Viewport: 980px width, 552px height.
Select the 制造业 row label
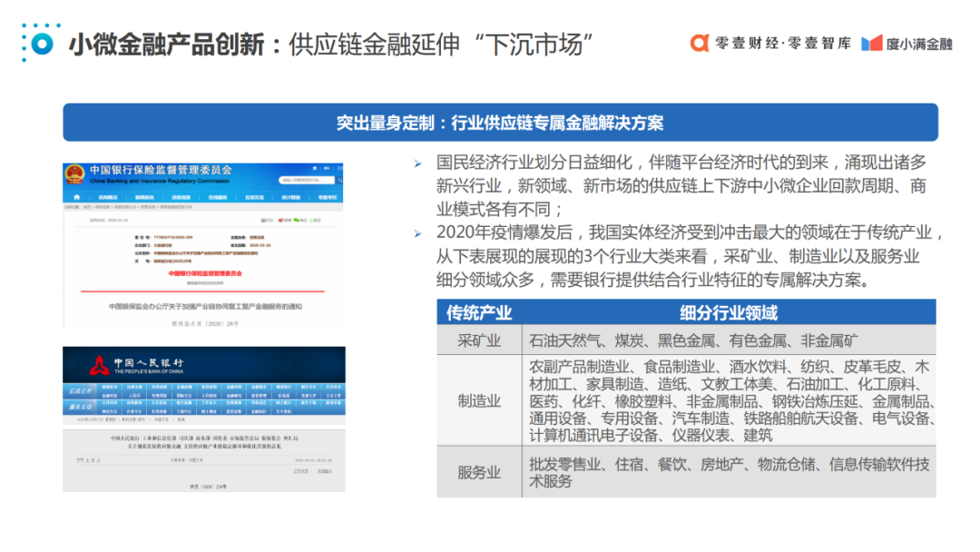pos(478,400)
